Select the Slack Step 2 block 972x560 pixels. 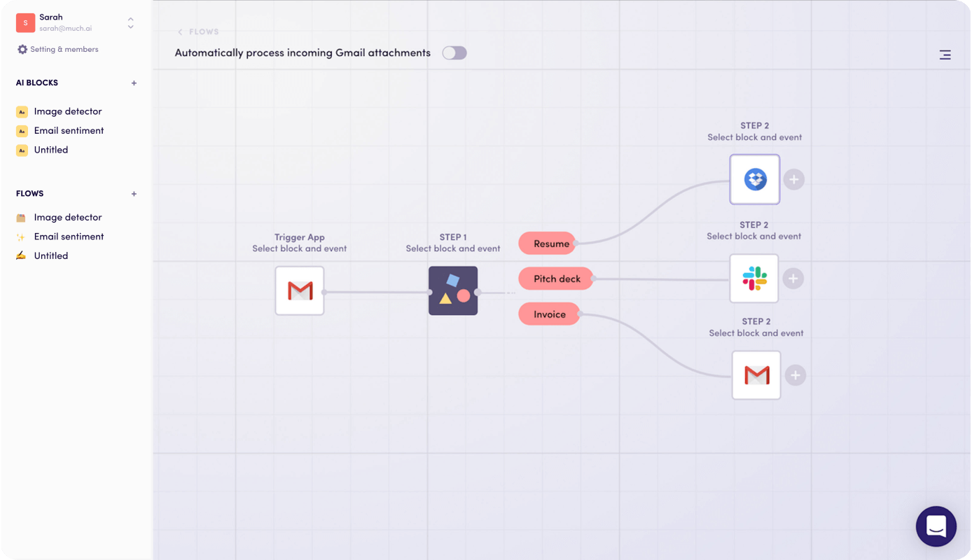754,278
